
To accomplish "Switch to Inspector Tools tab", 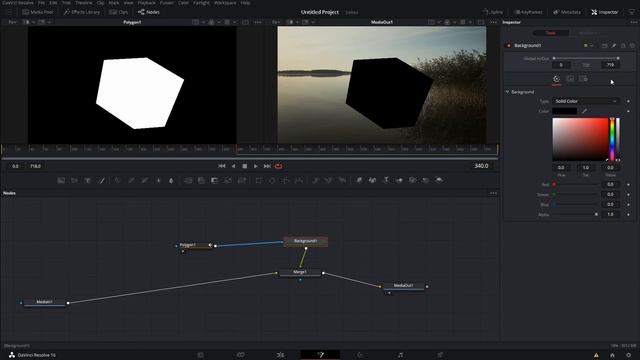I will point(551,33).
